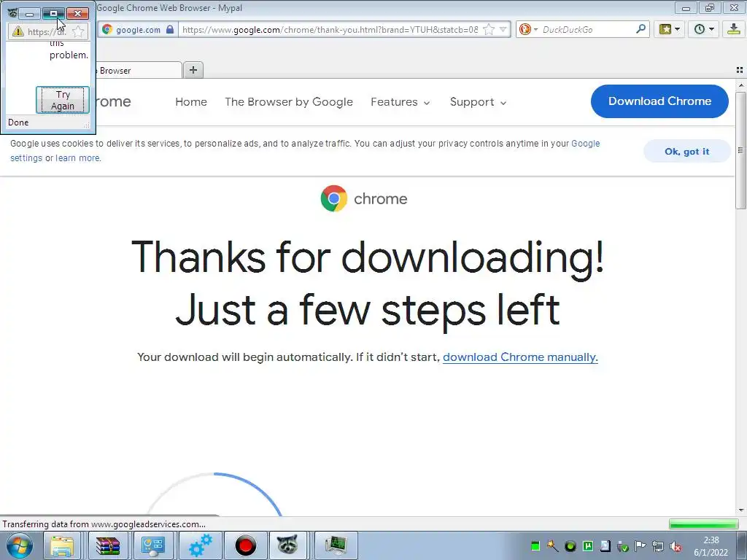
Task: Open the DuckDuckGo search engine selector
Action: [528, 29]
